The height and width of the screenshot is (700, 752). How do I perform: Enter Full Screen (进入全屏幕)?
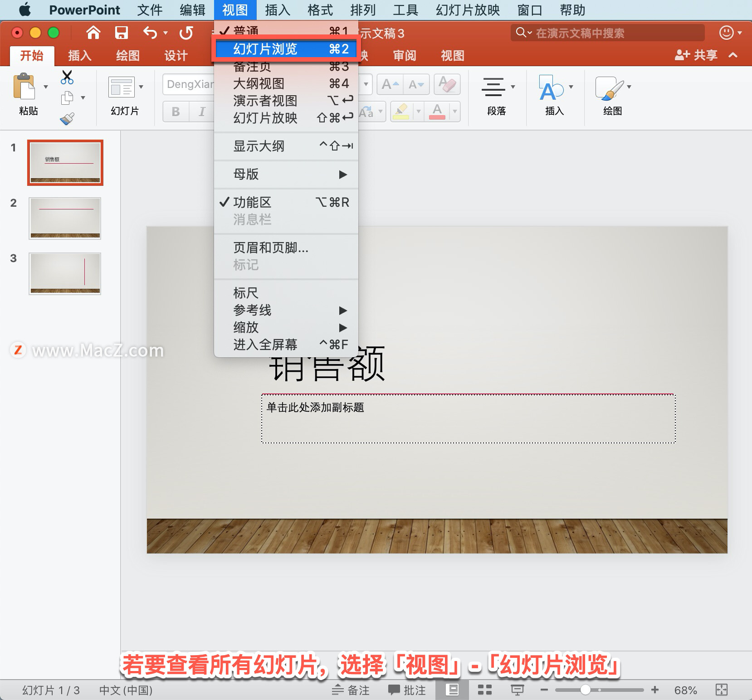[286, 345]
